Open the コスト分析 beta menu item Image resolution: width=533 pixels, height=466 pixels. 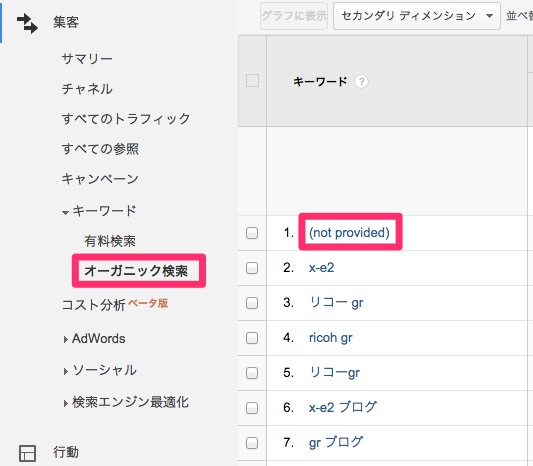(x=115, y=305)
